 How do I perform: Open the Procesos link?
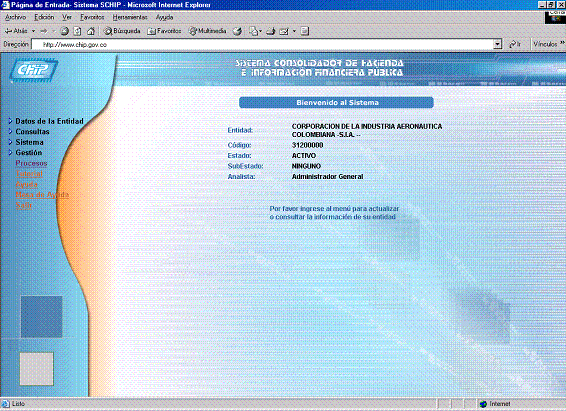(31, 163)
